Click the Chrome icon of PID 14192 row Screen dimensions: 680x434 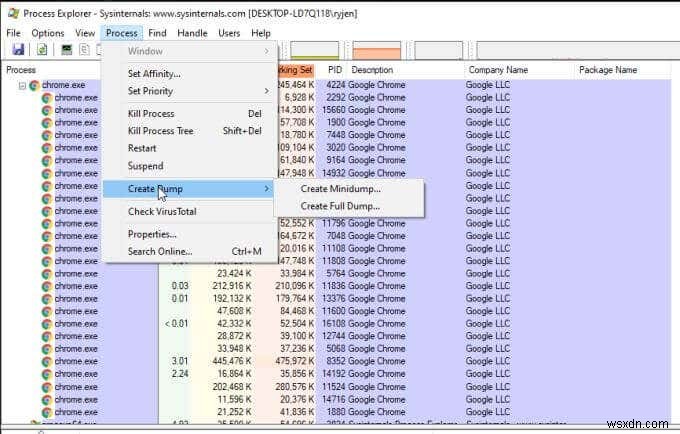tap(47, 375)
